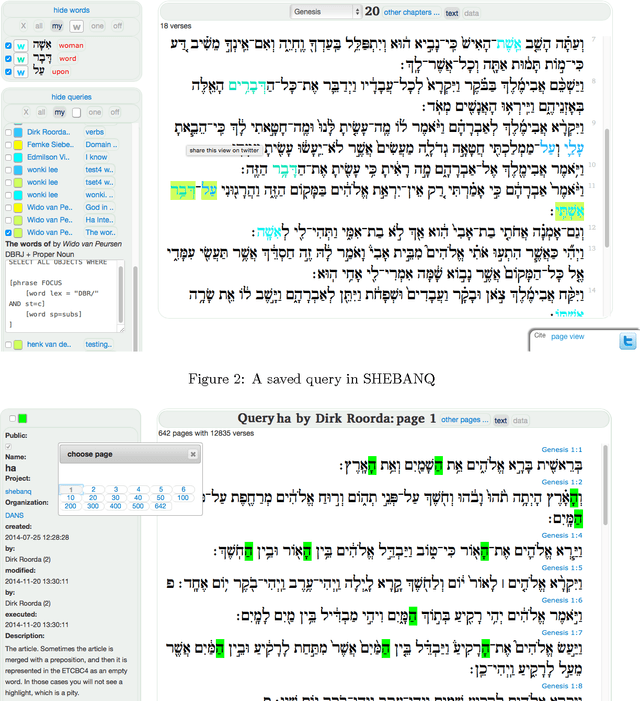Image resolution: width=640 pixels, height=701 pixels.
Task: Check the 'God in' query checkbox
Action: (x=8, y=207)
